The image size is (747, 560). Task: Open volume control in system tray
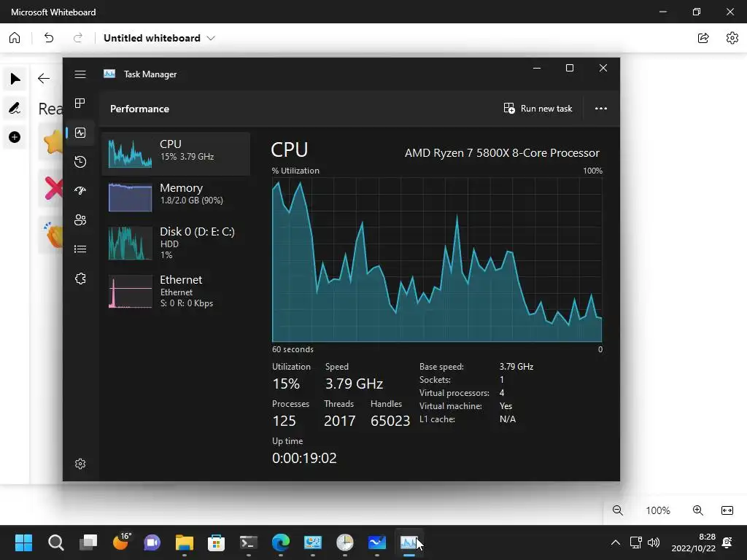654,542
